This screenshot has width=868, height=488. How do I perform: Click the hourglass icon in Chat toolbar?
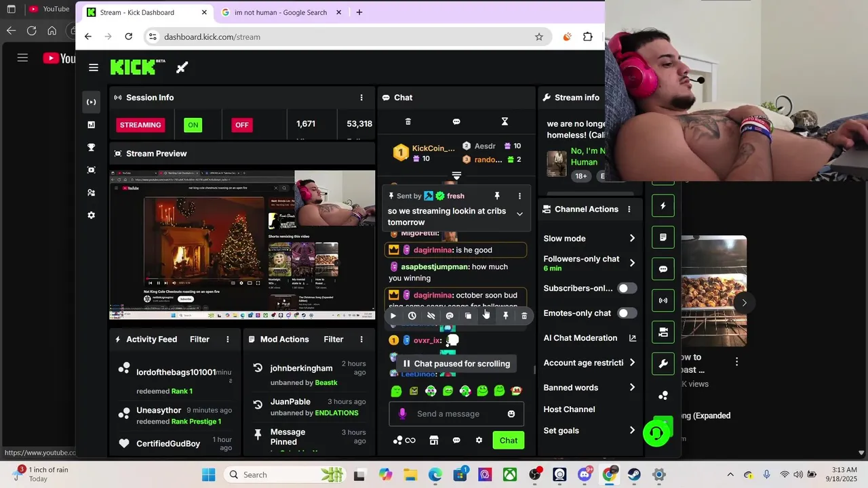[505, 122]
